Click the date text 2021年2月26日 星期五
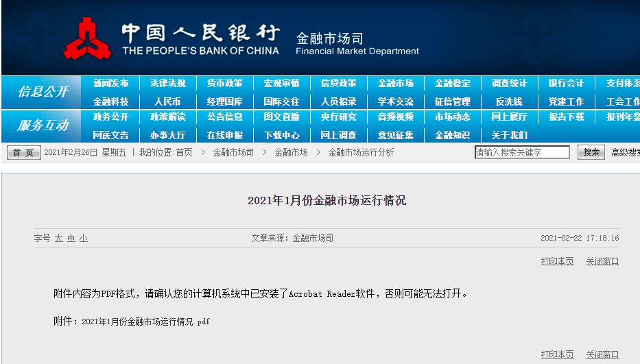The height and width of the screenshot is (364, 640). coord(85,153)
